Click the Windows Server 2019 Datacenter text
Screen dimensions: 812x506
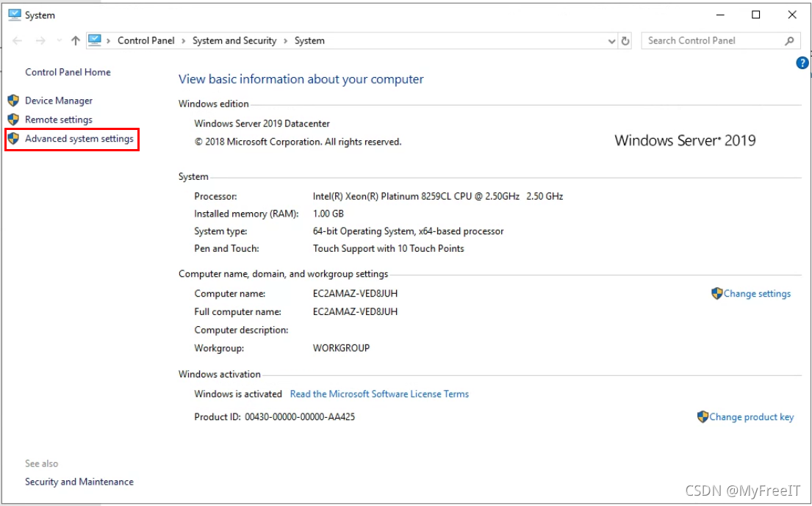[262, 123]
